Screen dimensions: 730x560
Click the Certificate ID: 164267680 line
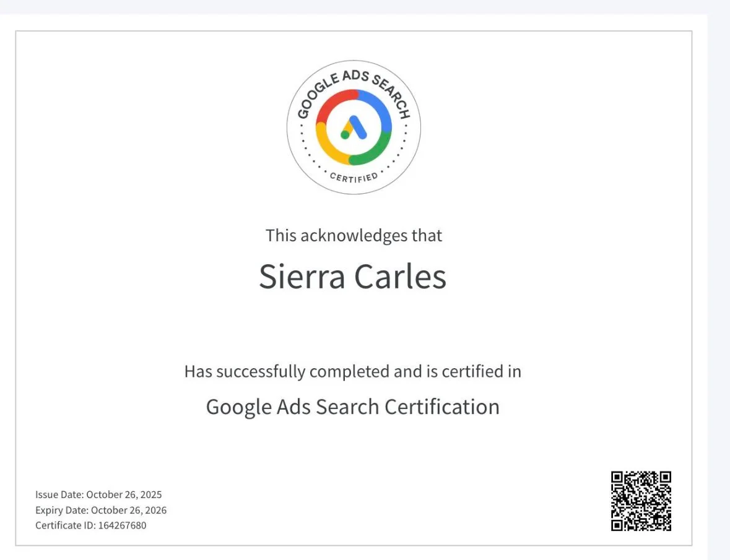point(91,525)
